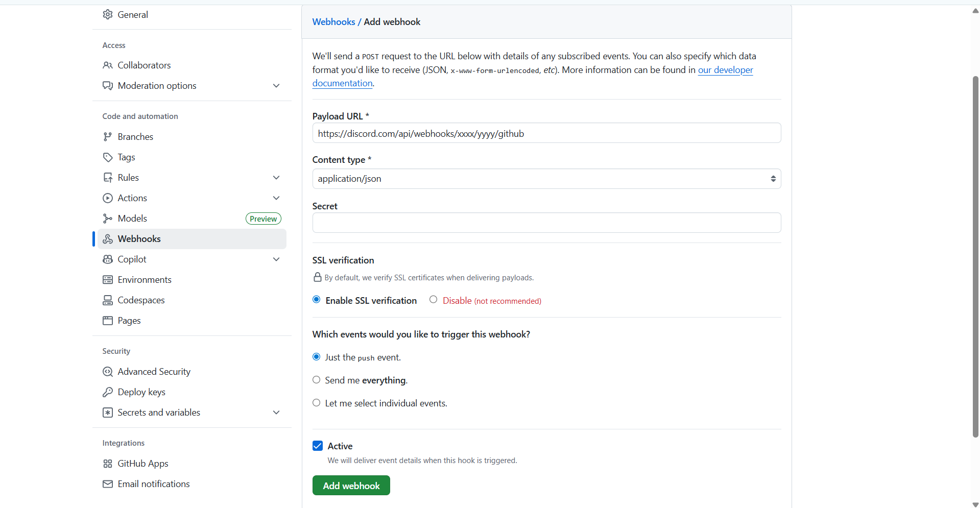980x508 pixels.
Task: Click the green Add webhook button
Action: pyautogui.click(x=351, y=486)
